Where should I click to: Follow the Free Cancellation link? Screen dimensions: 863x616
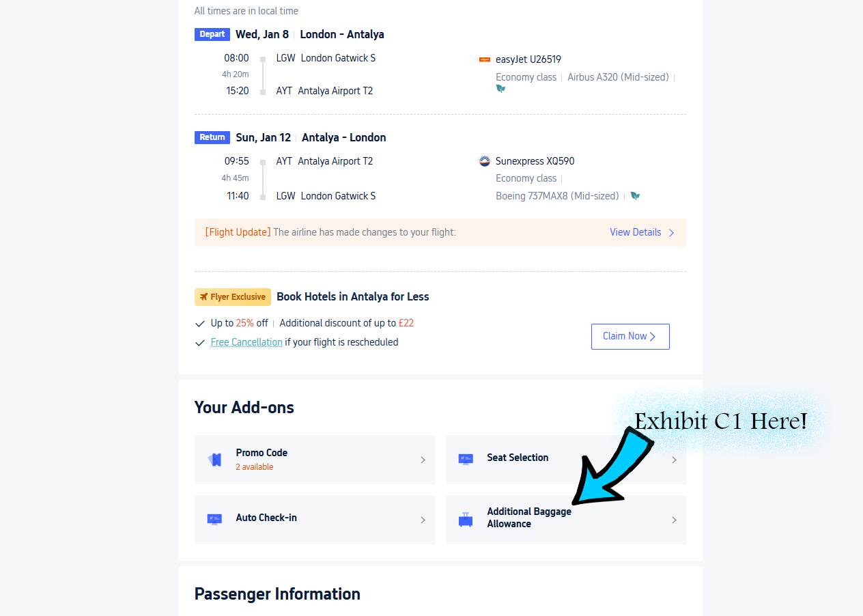[246, 342]
